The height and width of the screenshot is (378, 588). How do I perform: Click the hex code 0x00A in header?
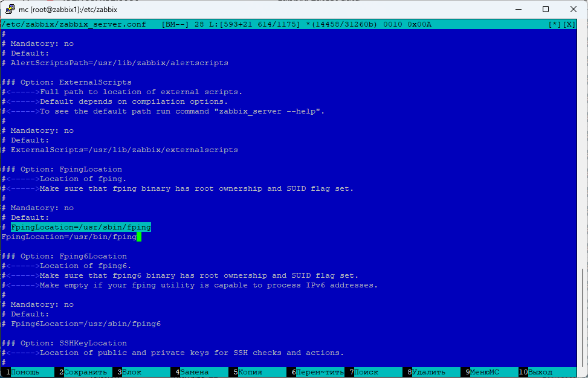(419, 24)
